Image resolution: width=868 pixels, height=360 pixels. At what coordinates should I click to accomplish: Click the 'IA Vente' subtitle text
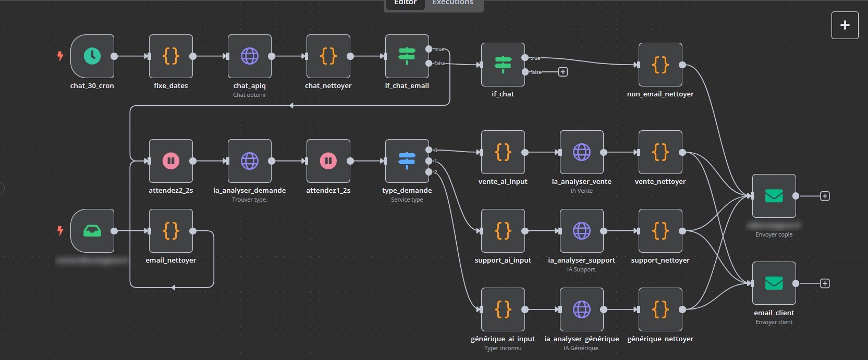click(x=582, y=191)
